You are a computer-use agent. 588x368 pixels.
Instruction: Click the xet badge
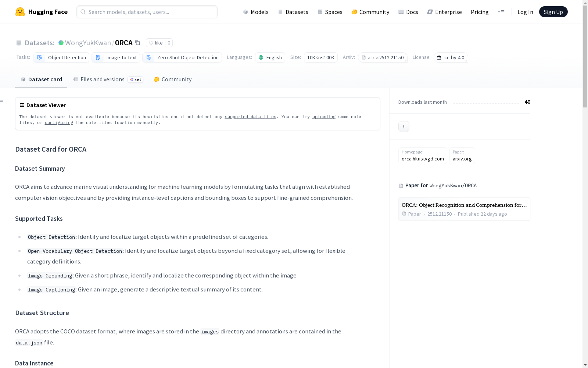[x=136, y=79]
